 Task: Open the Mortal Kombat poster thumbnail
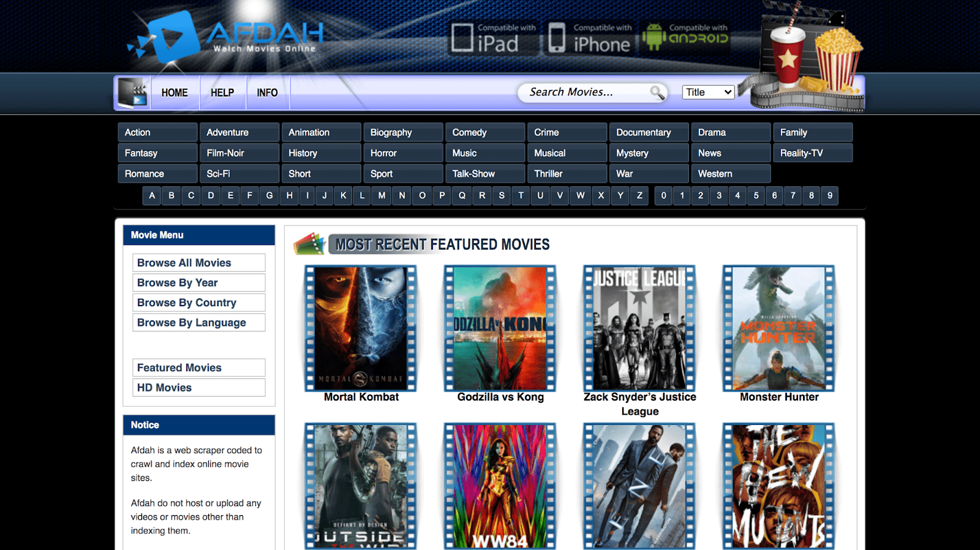coord(361,328)
